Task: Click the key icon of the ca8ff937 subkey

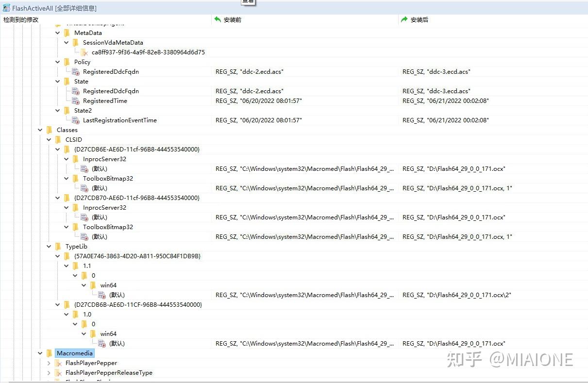Action: (x=84, y=52)
